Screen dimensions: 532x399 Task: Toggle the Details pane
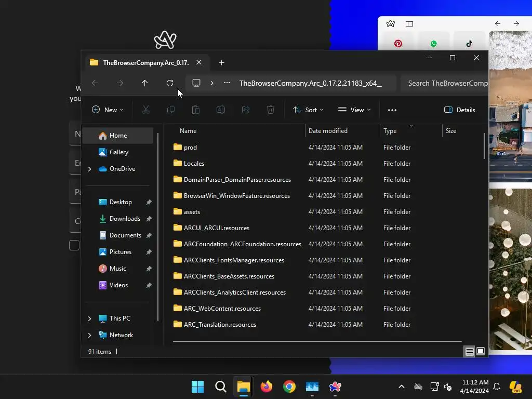[x=460, y=110]
